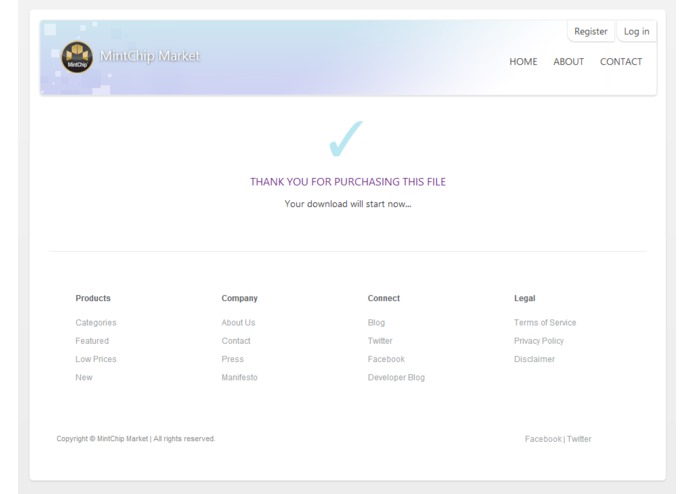Click the Company column heading
This screenshot has width=695, height=494.
pos(239,298)
